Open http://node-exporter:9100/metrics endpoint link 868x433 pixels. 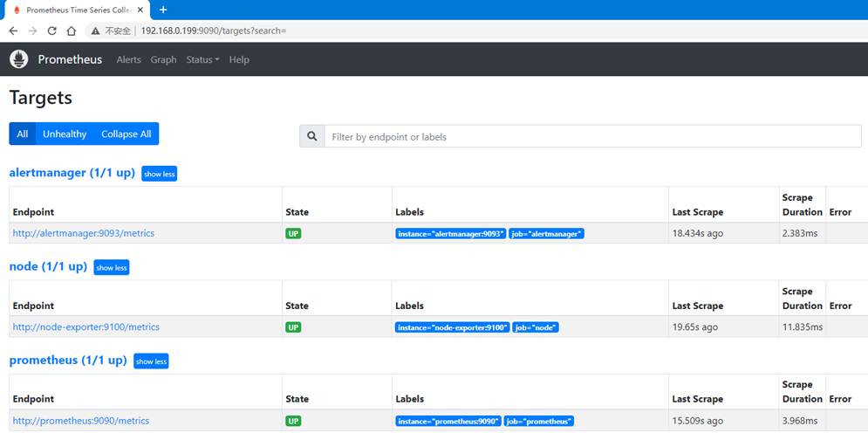(85, 327)
